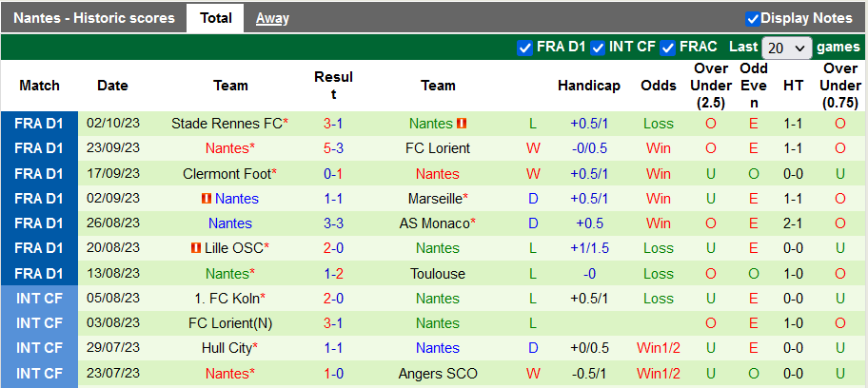Click the 2-0 score versus 1. FC Koln
Screen dimensions: 868x388
point(333,299)
